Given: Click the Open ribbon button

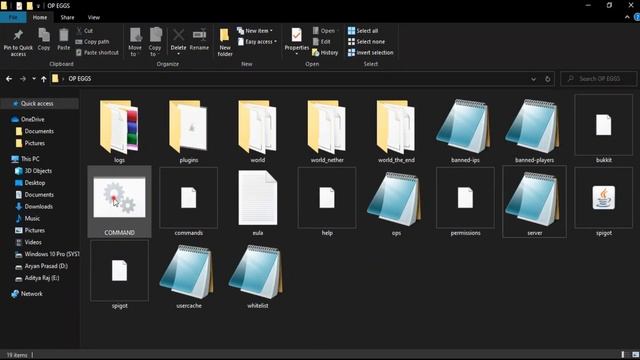Looking at the screenshot, I should pyautogui.click(x=324, y=31).
